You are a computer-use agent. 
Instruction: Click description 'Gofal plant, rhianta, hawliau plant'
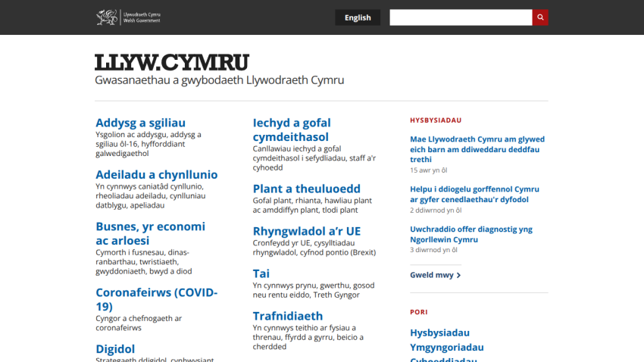(x=312, y=205)
